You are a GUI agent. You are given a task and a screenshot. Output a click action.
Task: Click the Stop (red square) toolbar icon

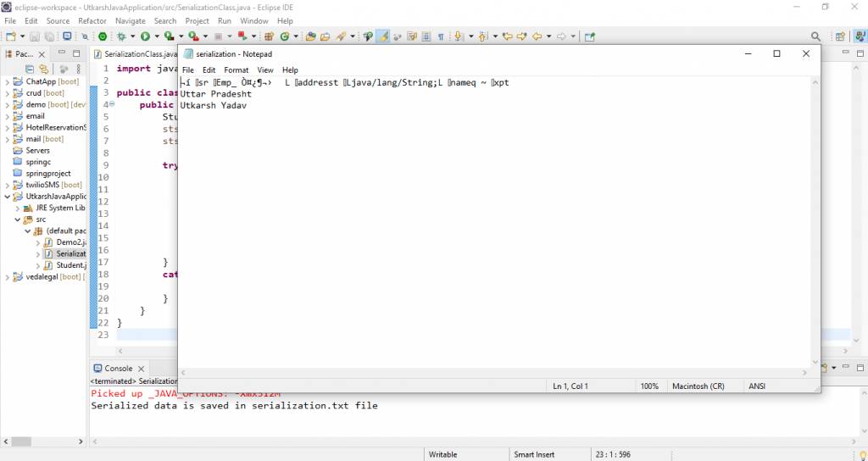coord(218,36)
